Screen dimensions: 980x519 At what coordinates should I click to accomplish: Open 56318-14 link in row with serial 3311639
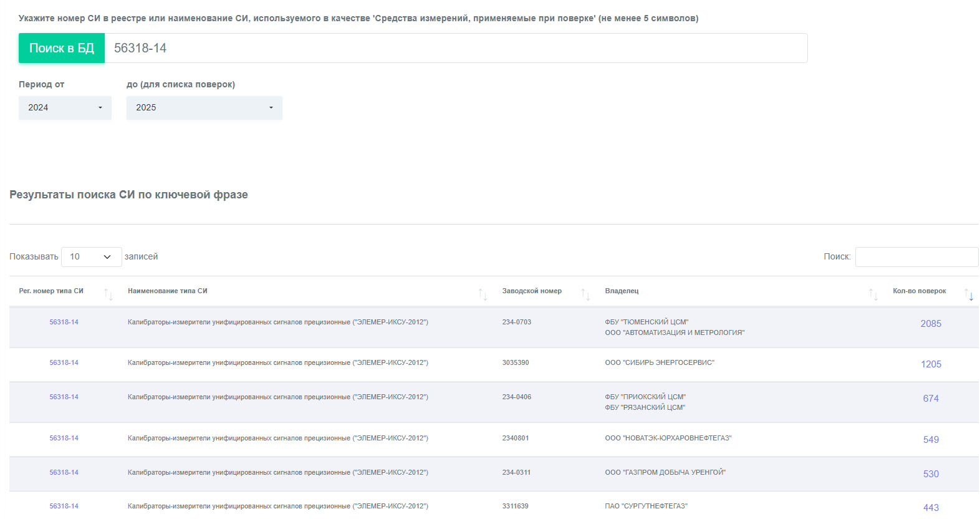tap(64, 507)
